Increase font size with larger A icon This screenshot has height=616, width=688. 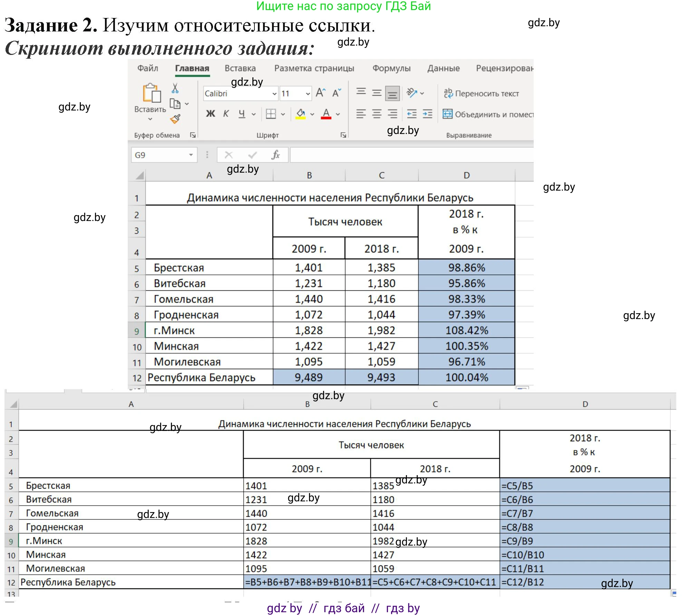click(x=320, y=93)
